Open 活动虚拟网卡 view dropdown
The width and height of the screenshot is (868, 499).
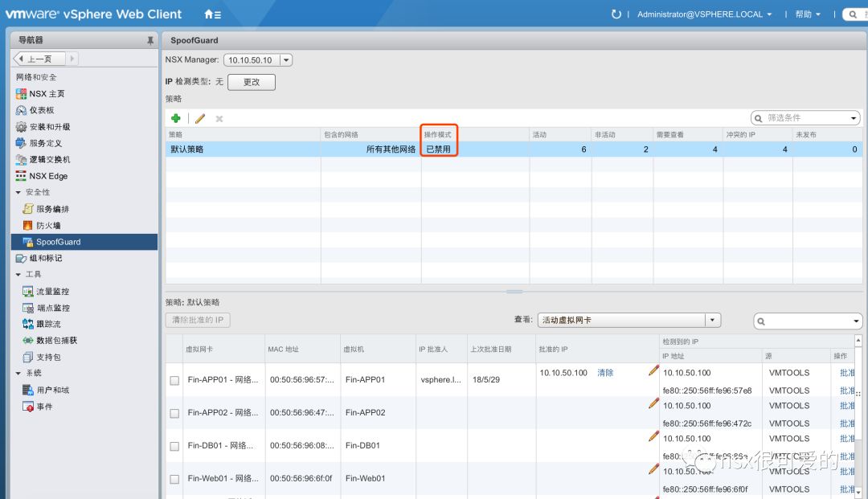[712, 320]
